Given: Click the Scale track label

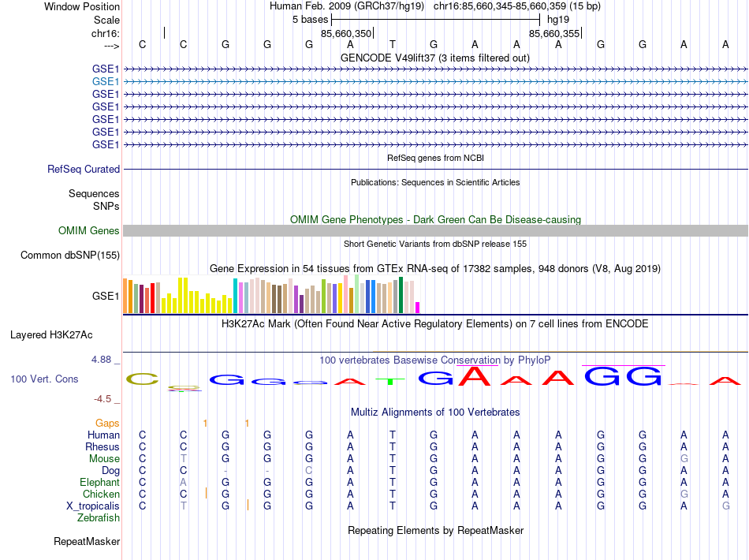Looking at the screenshot, I should click(106, 20).
